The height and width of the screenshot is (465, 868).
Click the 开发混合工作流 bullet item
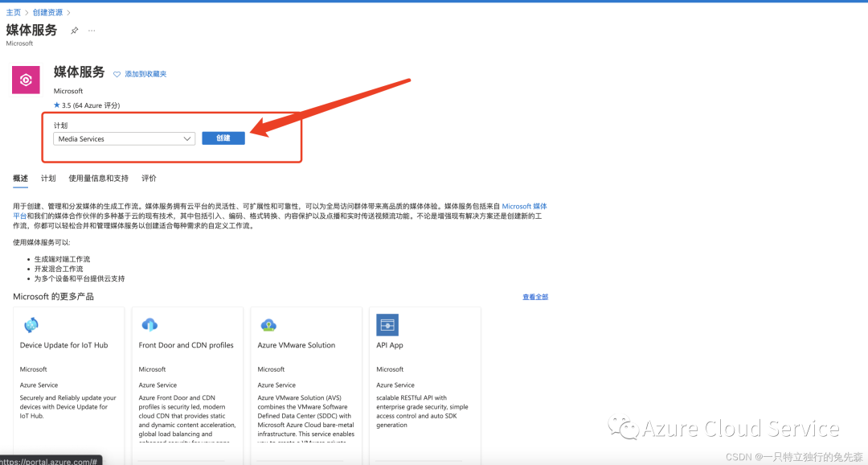click(x=59, y=269)
